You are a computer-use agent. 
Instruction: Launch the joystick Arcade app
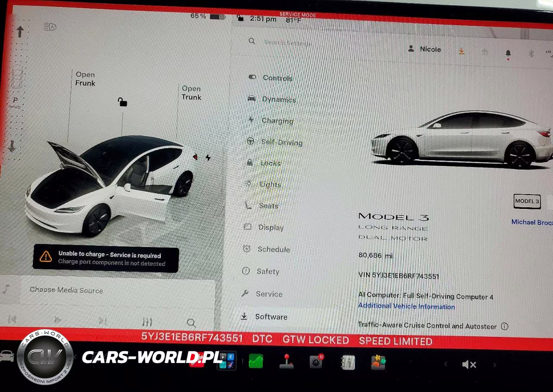[x=286, y=362]
